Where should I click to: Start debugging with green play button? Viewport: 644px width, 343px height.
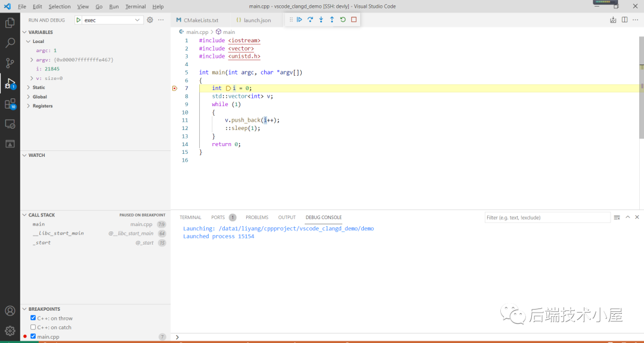79,20
